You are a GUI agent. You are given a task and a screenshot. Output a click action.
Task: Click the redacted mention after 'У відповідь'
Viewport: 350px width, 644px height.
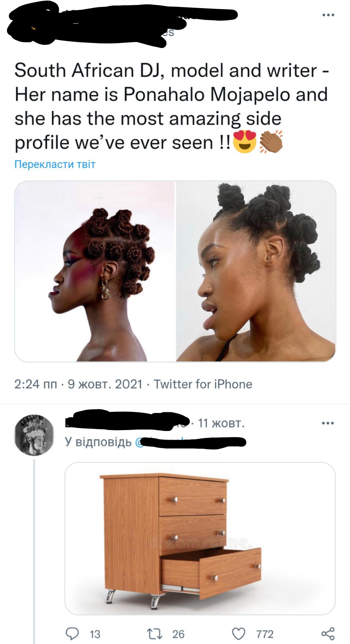click(191, 442)
